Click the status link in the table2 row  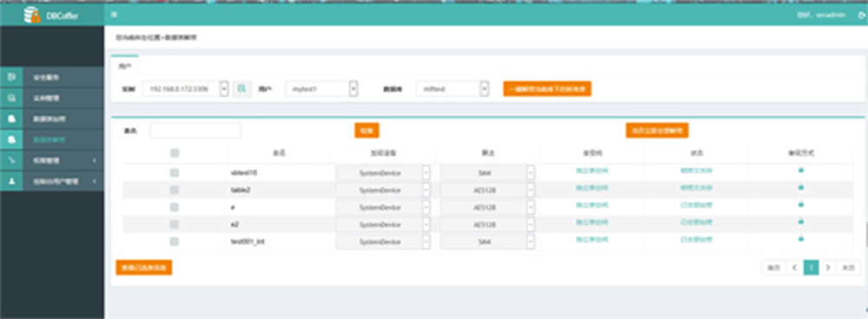(x=696, y=187)
